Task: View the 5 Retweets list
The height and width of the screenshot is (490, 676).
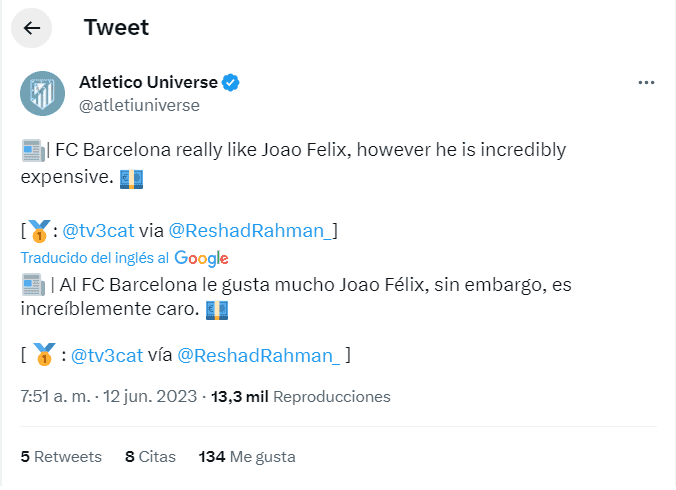Action: click(x=61, y=457)
